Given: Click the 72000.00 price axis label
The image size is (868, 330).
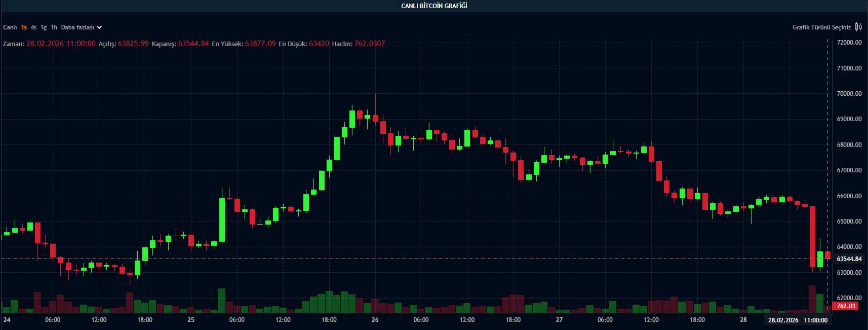Looking at the screenshot, I should coord(849,43).
